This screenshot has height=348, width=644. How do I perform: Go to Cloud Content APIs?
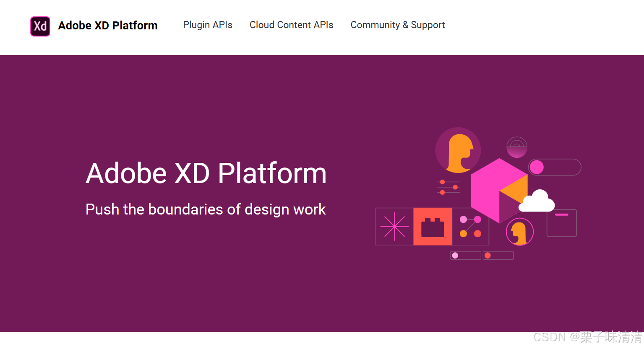(x=292, y=25)
